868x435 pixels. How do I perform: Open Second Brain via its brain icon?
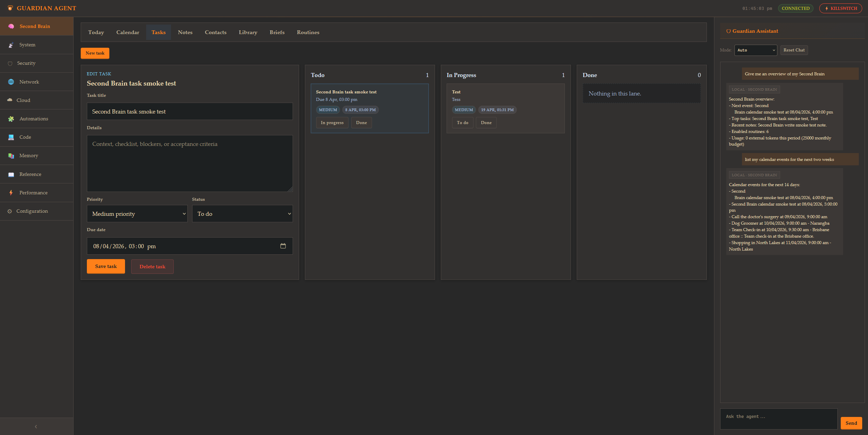coord(11,26)
